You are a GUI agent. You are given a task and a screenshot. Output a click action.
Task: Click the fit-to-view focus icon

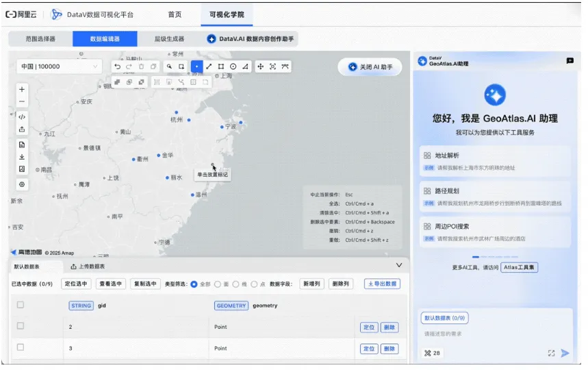click(273, 66)
